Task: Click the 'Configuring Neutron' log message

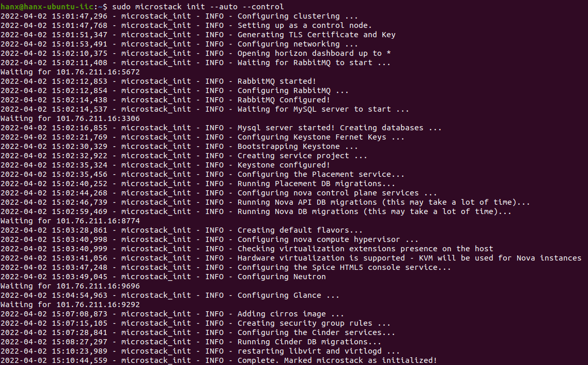Action: coord(282,277)
